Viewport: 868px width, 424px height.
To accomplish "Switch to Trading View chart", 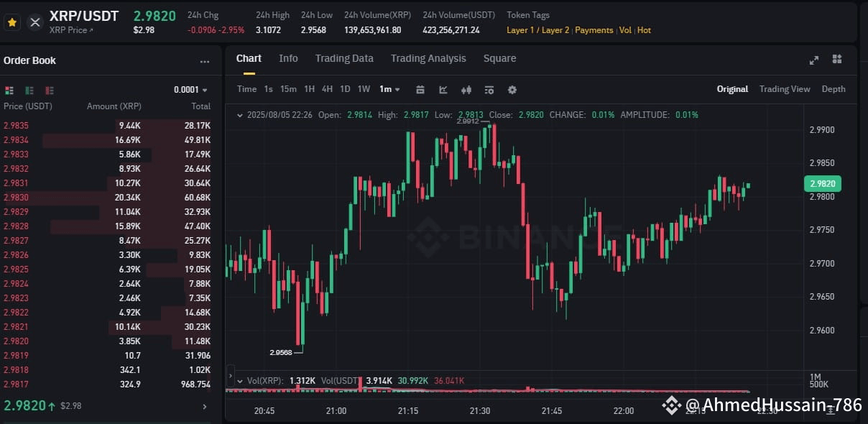I will coord(785,89).
